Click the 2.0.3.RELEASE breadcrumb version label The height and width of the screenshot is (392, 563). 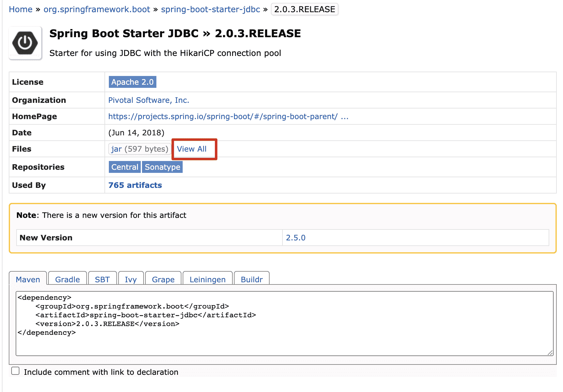[x=305, y=9]
